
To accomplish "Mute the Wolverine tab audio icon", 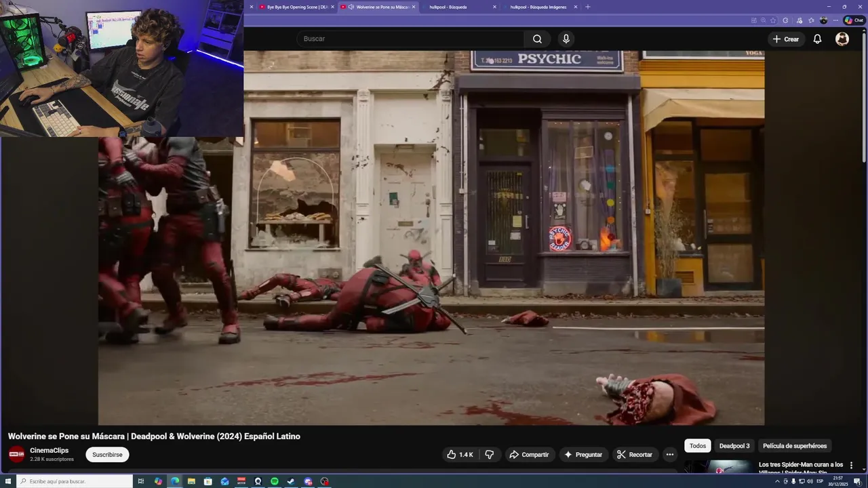I will (x=351, y=7).
